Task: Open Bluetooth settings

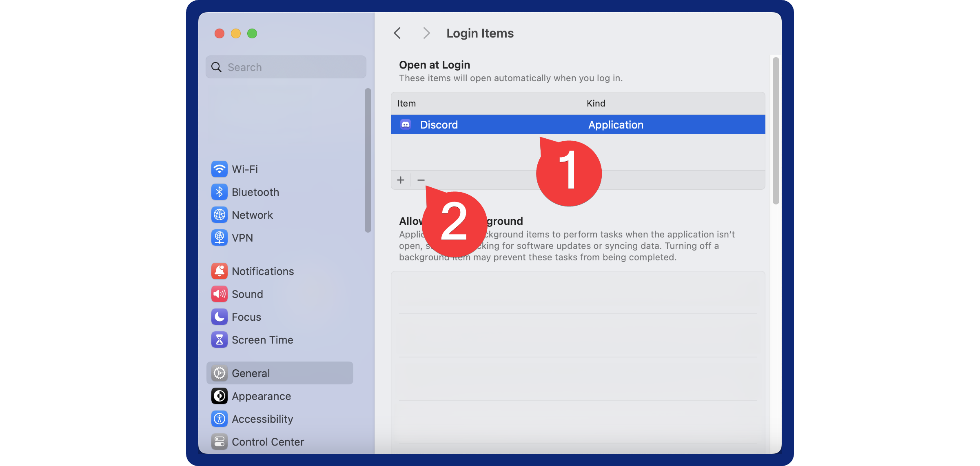Action: click(x=255, y=192)
